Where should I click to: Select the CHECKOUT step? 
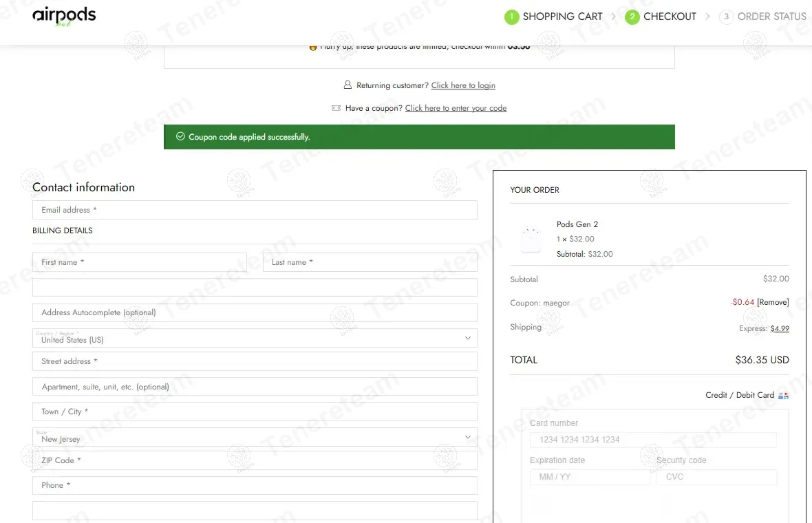(670, 17)
